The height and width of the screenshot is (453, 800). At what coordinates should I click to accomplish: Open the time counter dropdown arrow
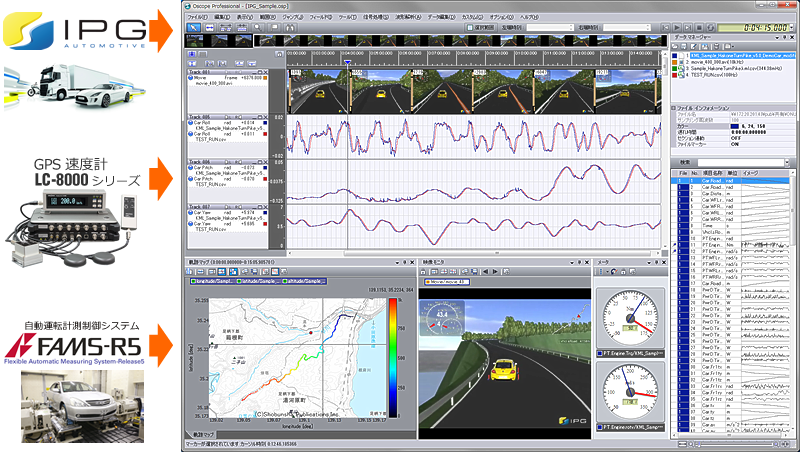pyautogui.click(x=791, y=28)
